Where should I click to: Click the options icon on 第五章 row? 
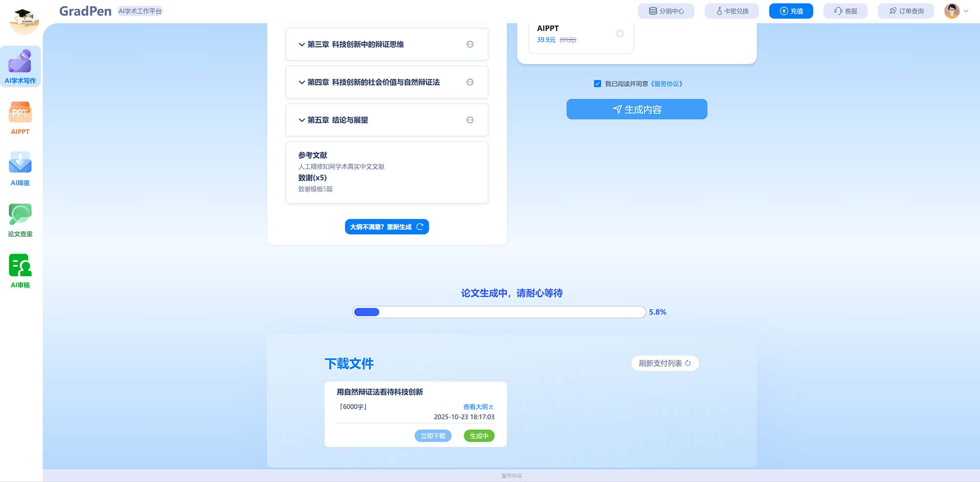(x=470, y=120)
